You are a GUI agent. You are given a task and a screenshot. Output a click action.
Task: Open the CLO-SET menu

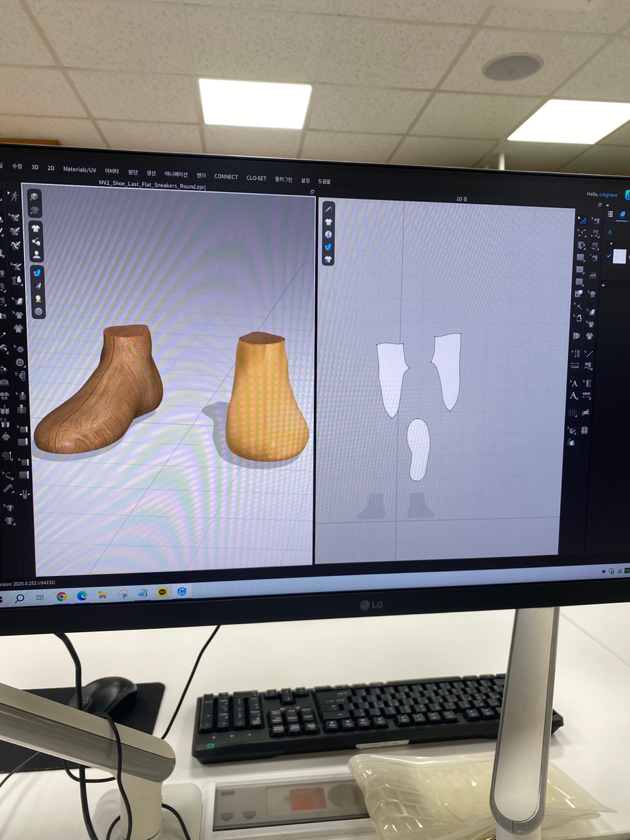pyautogui.click(x=256, y=178)
